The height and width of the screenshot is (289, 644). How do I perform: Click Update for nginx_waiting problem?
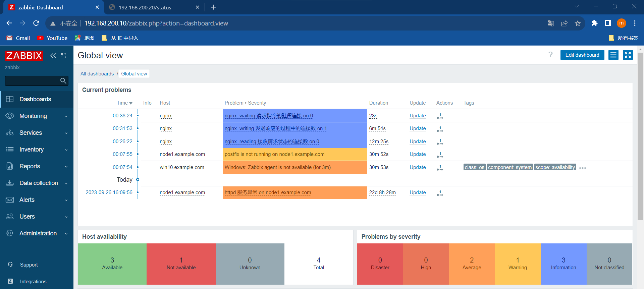click(x=418, y=116)
